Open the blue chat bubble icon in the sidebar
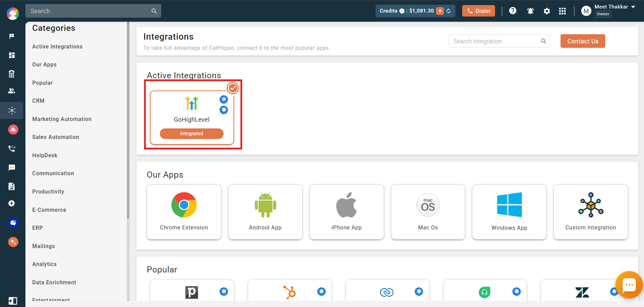The image size is (644, 307). click(x=13, y=223)
